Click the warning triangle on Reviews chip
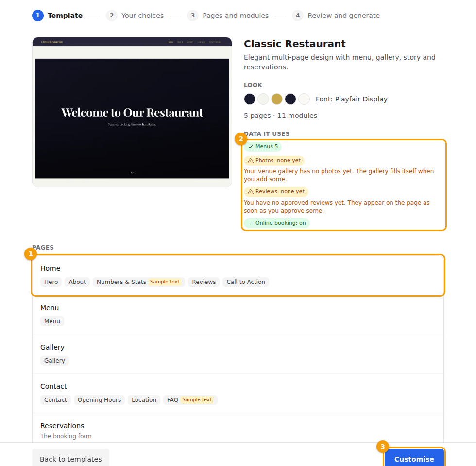 click(x=251, y=192)
